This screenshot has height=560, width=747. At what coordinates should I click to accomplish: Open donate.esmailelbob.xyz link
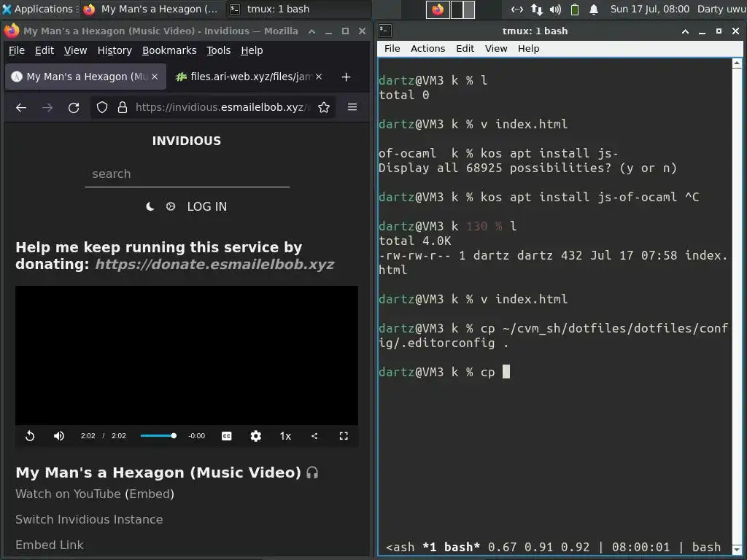(214, 264)
